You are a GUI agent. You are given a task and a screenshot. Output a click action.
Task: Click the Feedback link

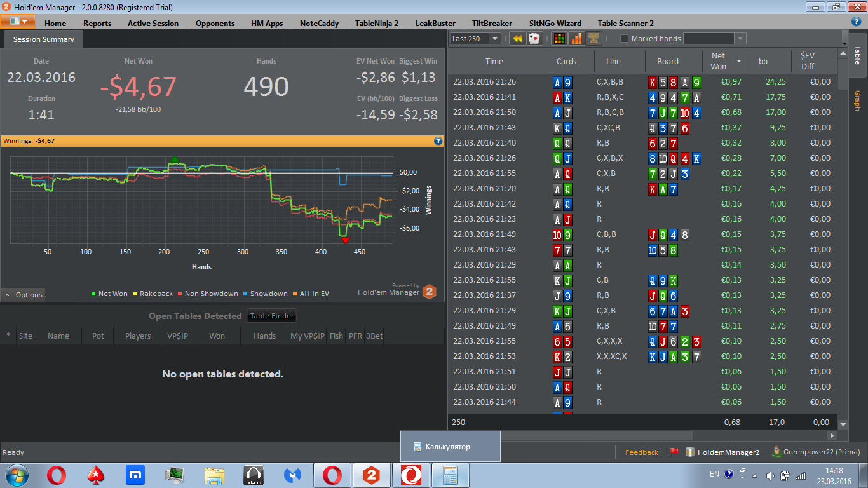coord(642,452)
